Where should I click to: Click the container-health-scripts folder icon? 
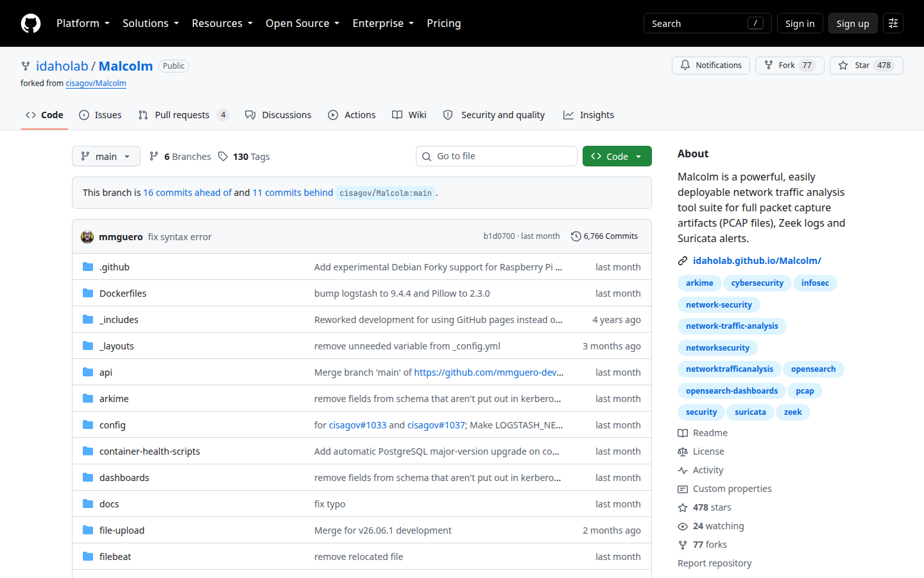coord(88,451)
